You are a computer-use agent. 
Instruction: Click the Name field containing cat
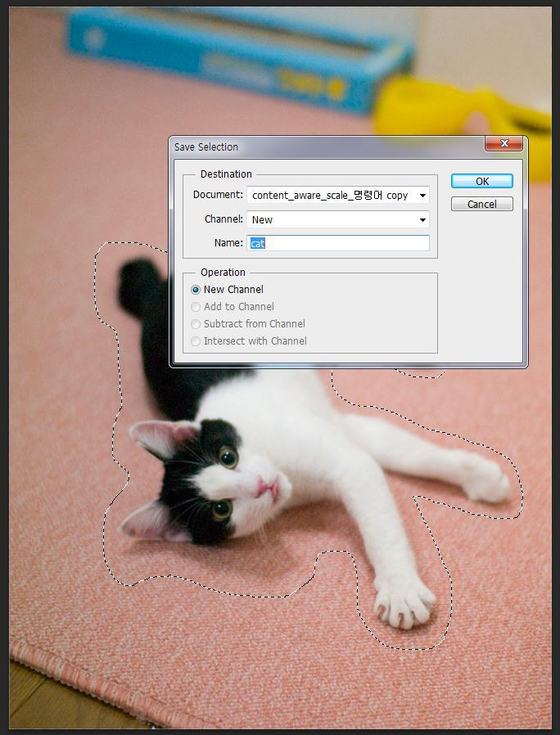click(x=337, y=243)
